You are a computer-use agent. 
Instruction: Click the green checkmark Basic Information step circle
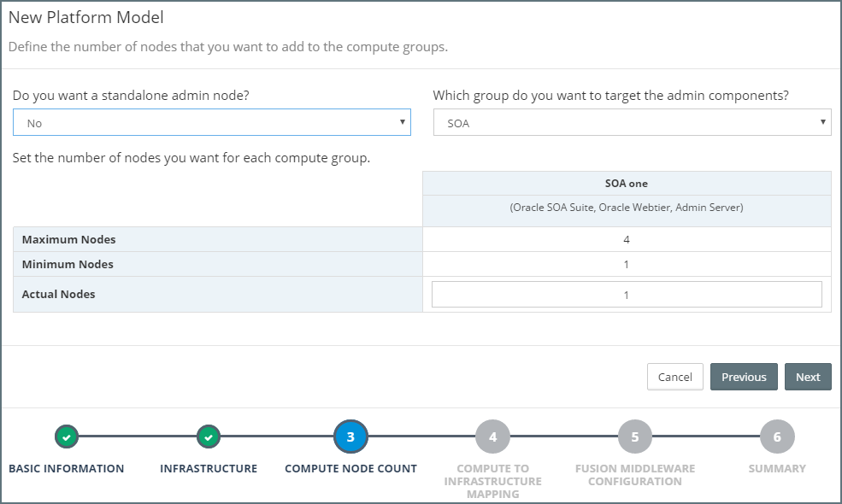[67, 437]
